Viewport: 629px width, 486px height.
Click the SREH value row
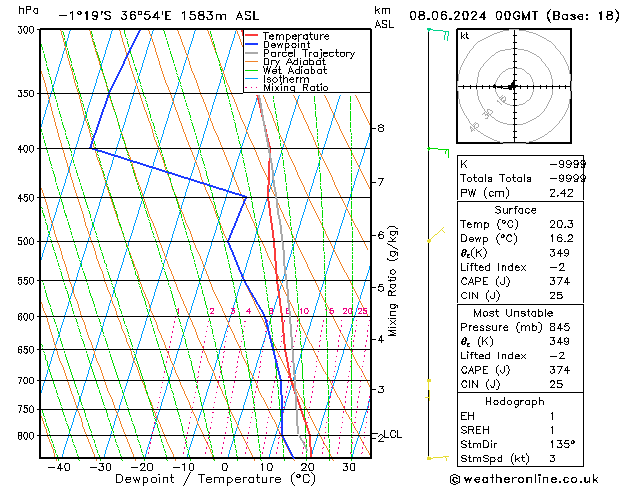pyautogui.click(x=521, y=430)
